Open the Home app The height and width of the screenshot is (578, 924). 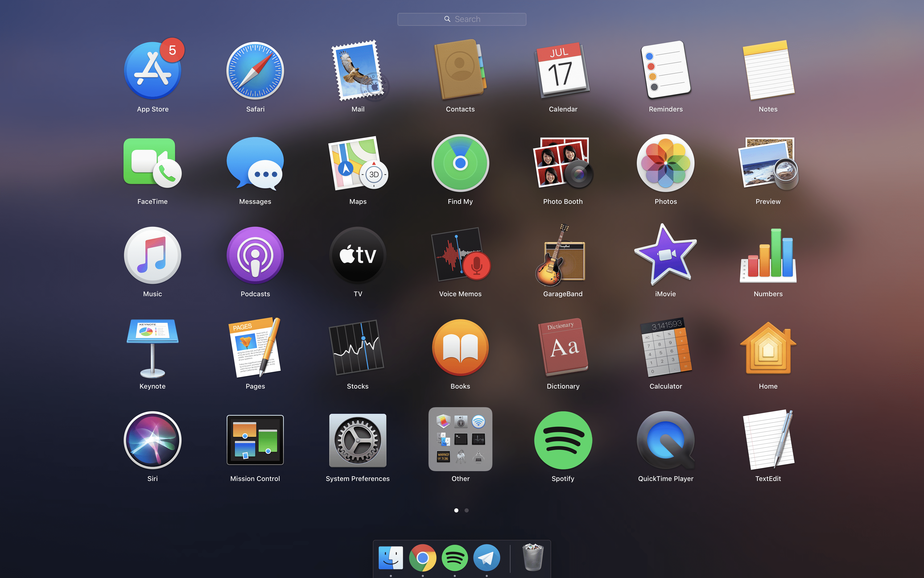[x=768, y=348]
